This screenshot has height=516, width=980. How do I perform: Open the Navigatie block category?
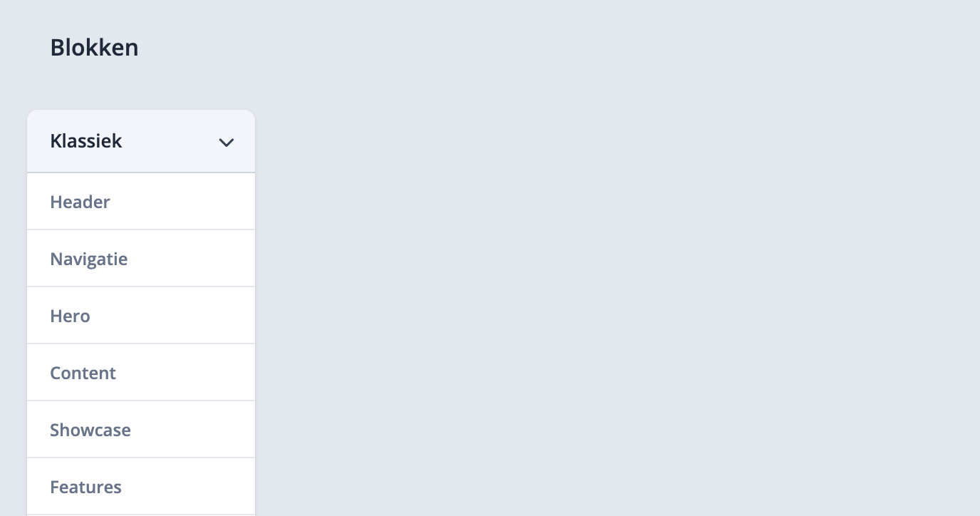click(x=141, y=259)
